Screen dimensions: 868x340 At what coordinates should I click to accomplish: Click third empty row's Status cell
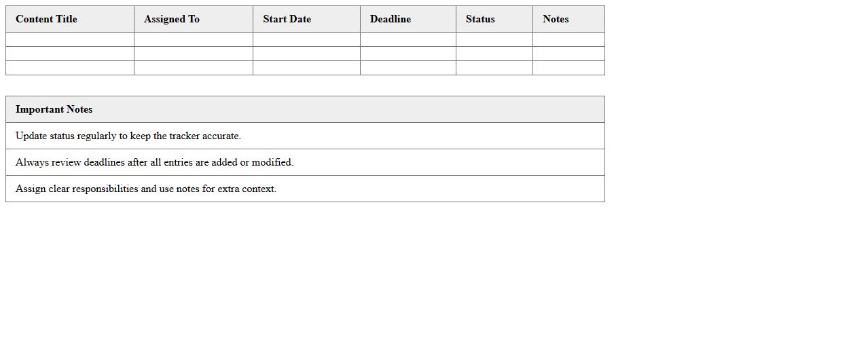click(494, 68)
